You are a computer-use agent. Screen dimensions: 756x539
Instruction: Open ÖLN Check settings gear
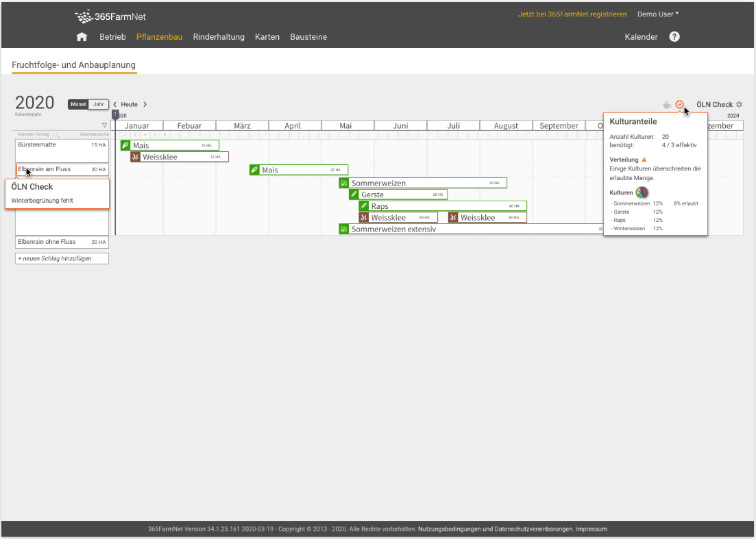point(739,105)
